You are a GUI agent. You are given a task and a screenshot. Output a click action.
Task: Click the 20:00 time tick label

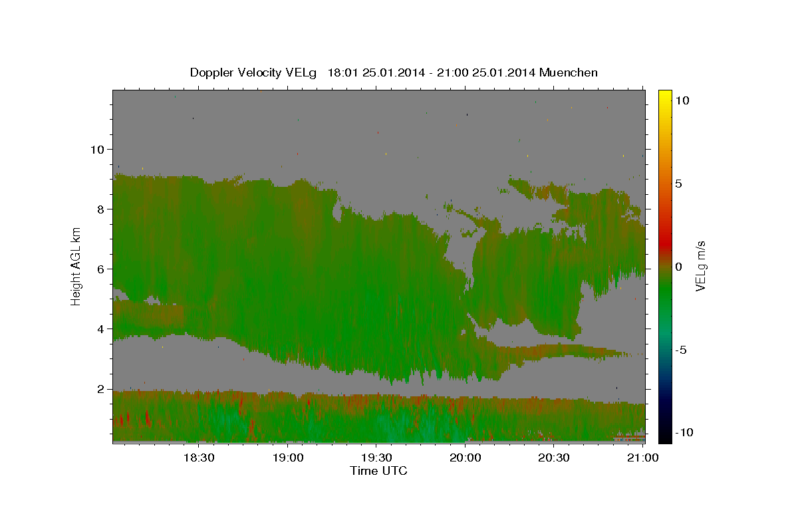(x=465, y=458)
